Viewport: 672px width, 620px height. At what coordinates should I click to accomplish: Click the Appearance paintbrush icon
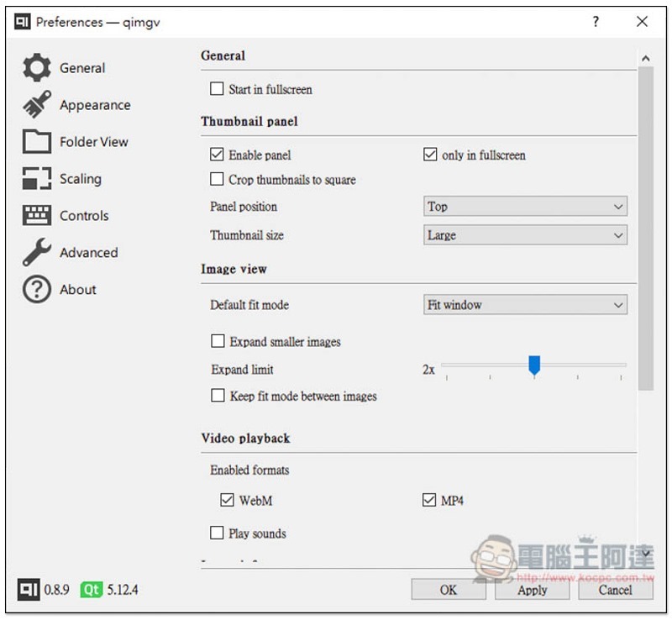pos(36,104)
